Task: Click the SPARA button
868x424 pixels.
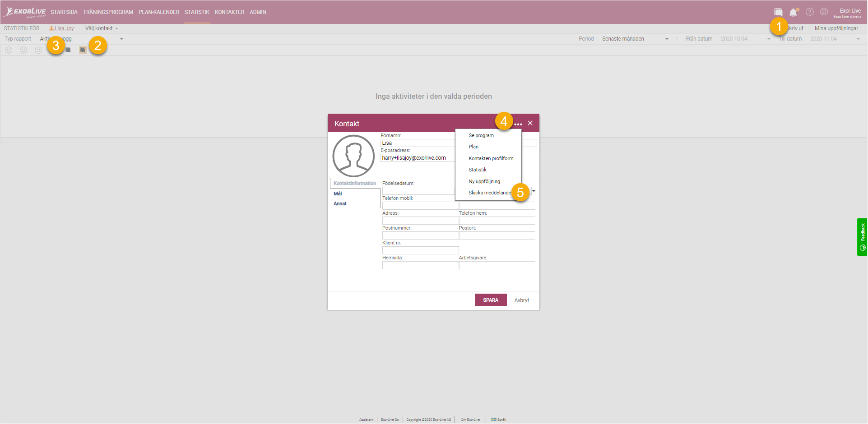Action: pos(491,300)
